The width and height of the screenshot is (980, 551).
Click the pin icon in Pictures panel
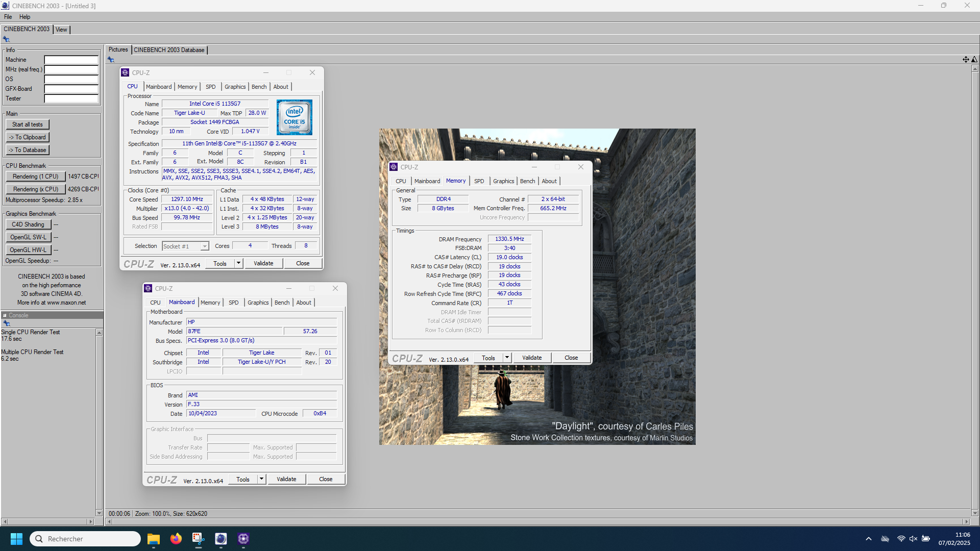pyautogui.click(x=111, y=60)
